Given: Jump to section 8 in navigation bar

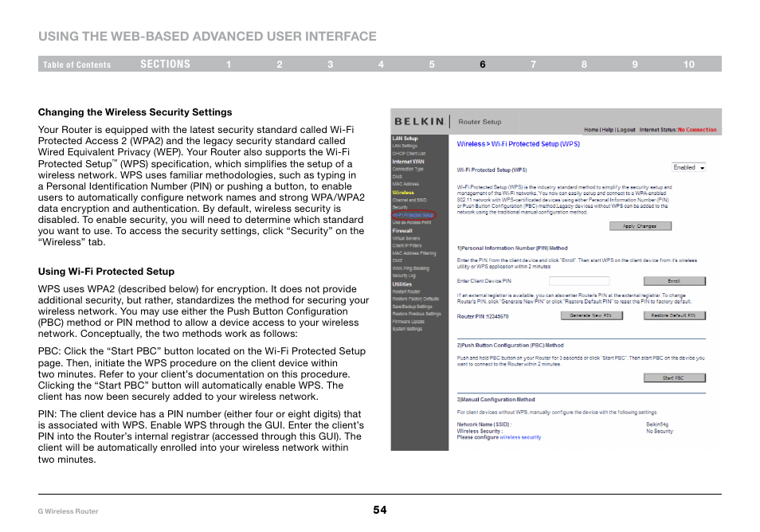Looking at the screenshot, I should 584,65.
